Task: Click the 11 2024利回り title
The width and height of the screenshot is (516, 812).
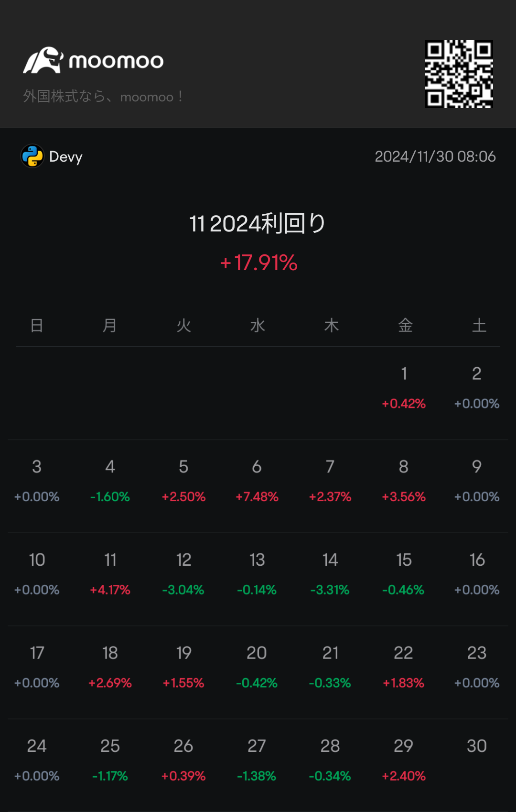Action: click(x=258, y=223)
